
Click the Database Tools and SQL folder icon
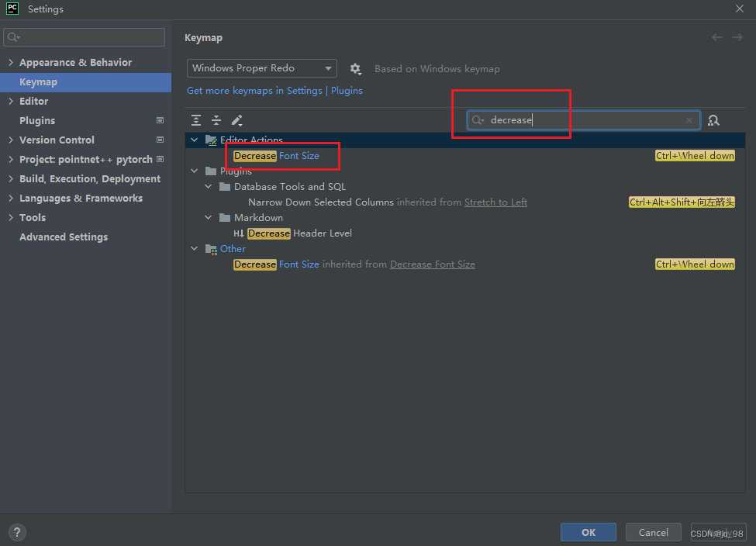point(225,187)
